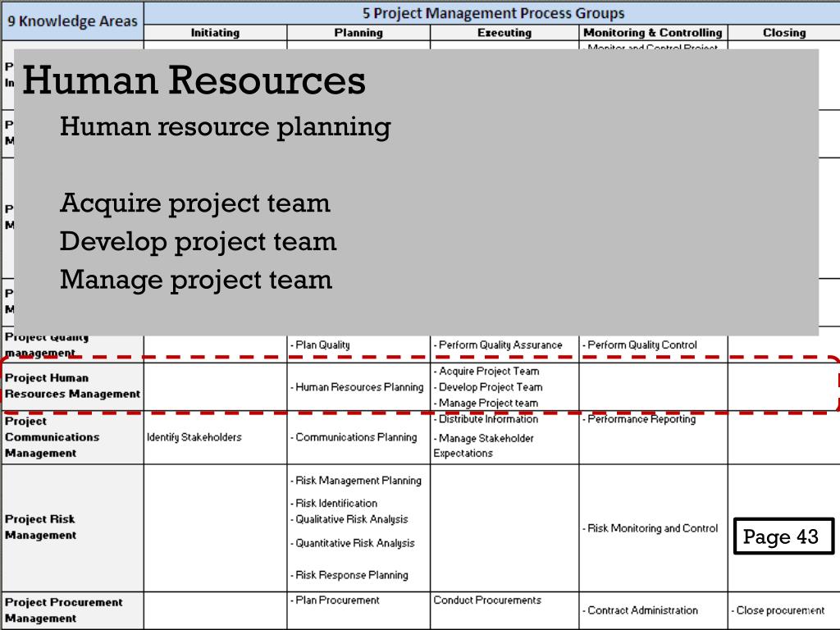Click '- Plan Procurement' cell
The image size is (840, 630).
(x=335, y=600)
